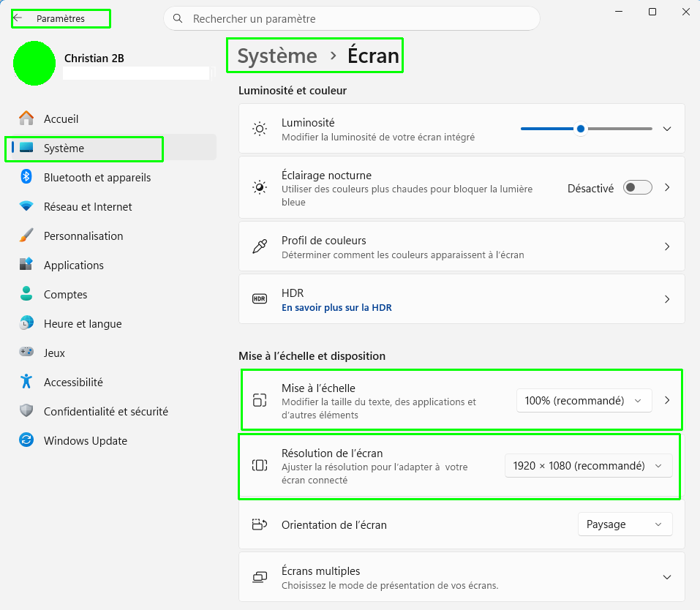Click the En savoir plus sur la HDR link

click(336, 307)
